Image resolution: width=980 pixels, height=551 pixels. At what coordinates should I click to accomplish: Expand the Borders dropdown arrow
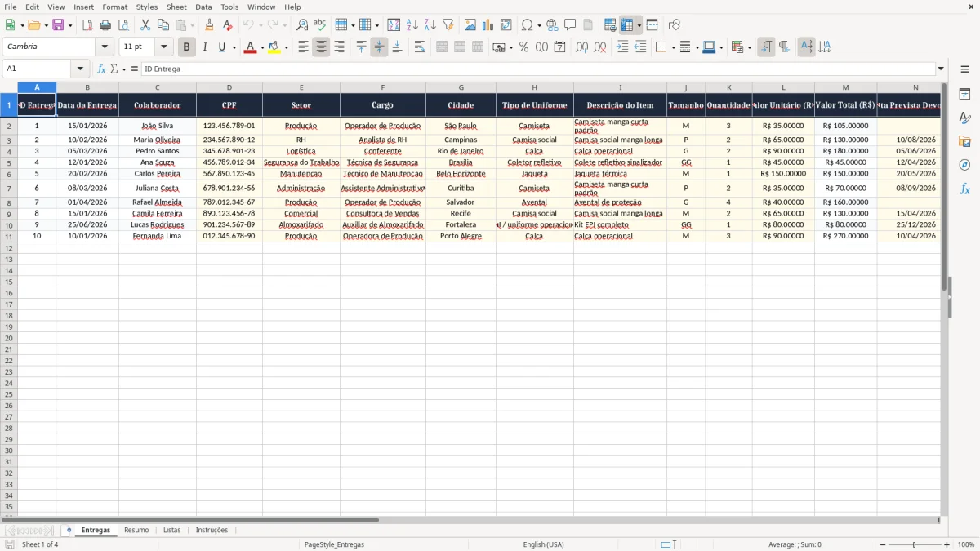(x=673, y=47)
